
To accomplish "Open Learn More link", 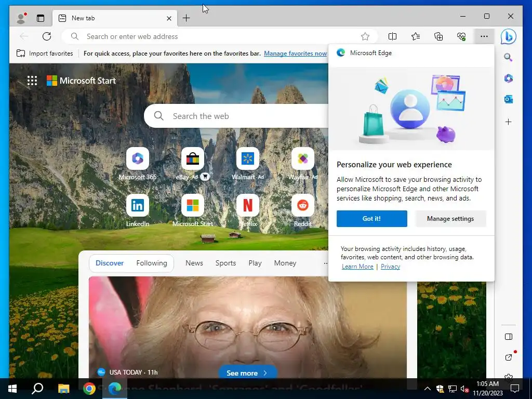I will coord(357,267).
